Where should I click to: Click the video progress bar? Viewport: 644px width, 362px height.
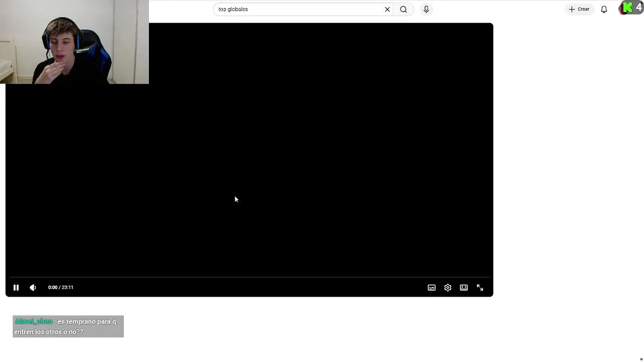(249, 277)
